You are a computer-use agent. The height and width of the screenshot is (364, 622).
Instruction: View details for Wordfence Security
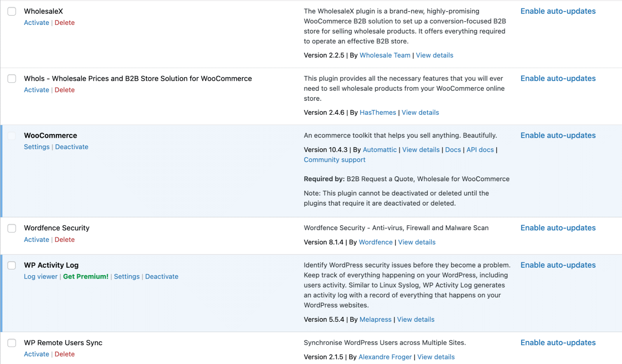417,242
